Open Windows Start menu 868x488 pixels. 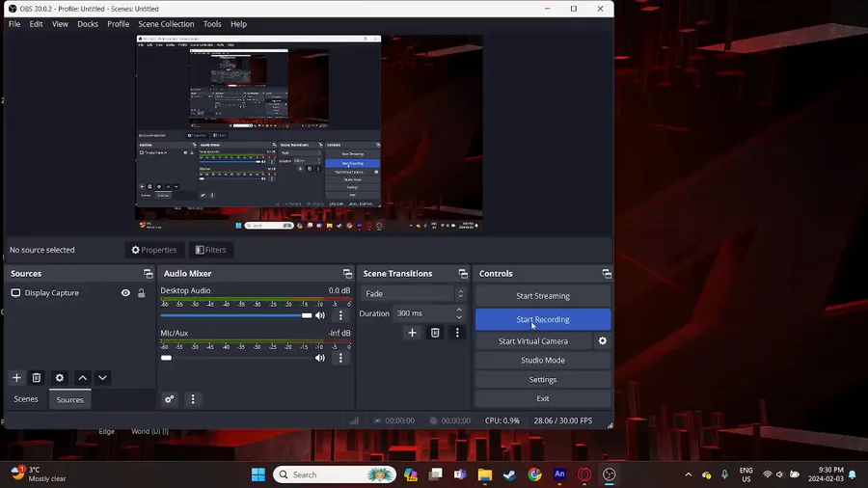[258, 474]
